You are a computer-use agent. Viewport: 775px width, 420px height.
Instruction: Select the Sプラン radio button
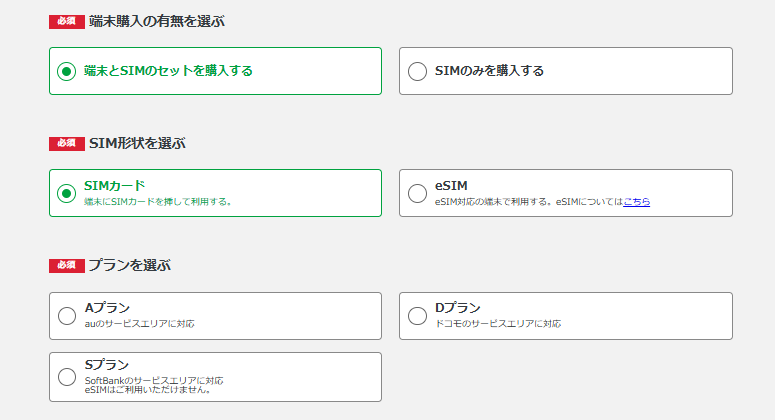pyautogui.click(x=67, y=376)
